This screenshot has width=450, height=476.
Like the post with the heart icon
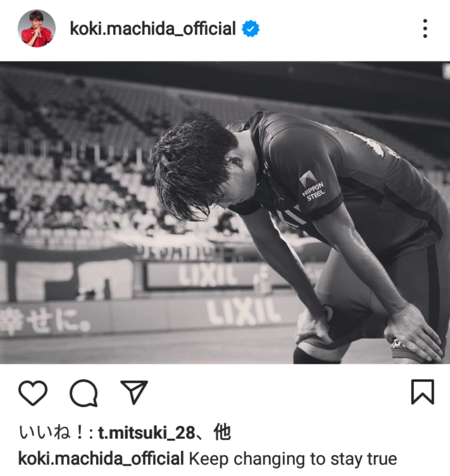pos(33,392)
